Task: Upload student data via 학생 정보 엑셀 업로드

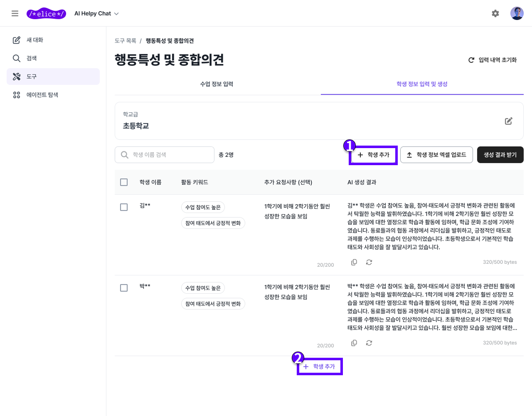Action: pyautogui.click(x=436, y=154)
